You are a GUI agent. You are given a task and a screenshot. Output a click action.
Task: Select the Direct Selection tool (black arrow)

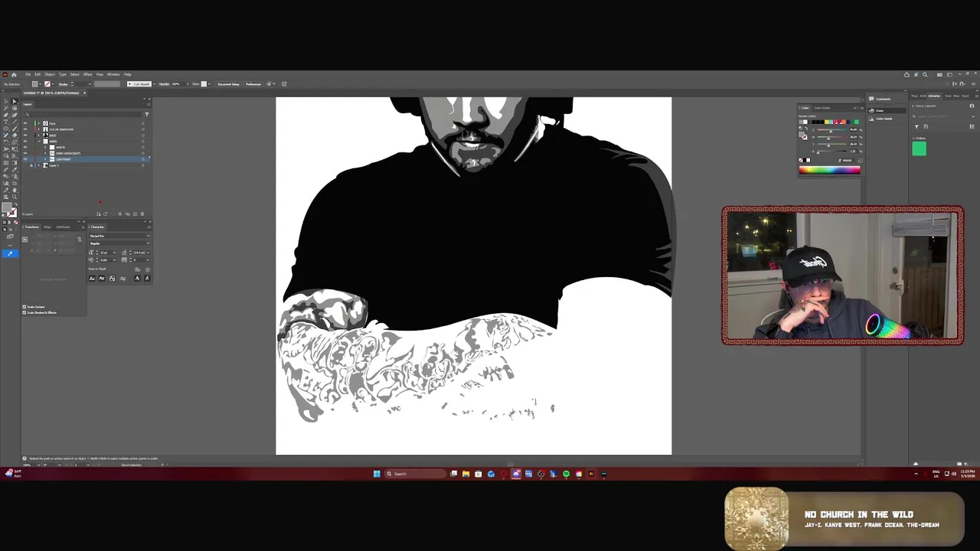15,101
